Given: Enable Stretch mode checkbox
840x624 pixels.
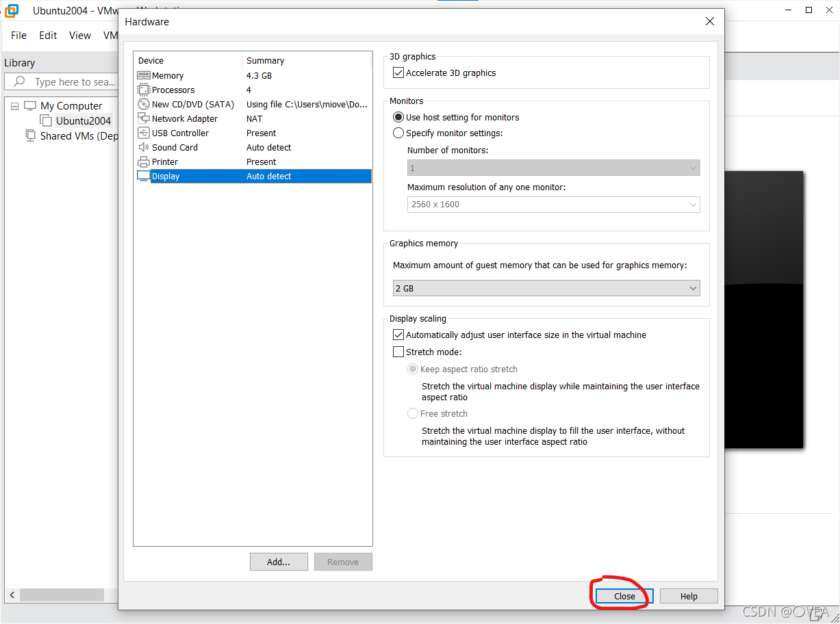Looking at the screenshot, I should (x=398, y=352).
